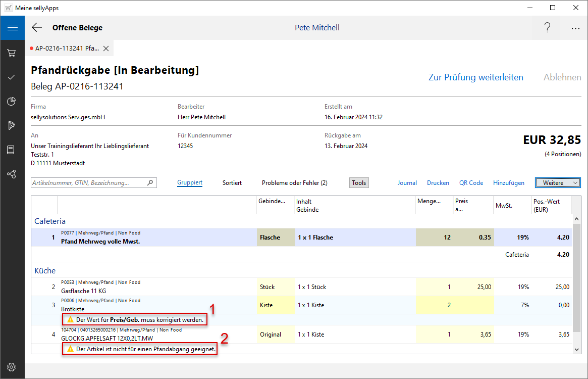The width and height of the screenshot is (588, 379).
Task: Open the settings gear icon
Action: point(12,367)
